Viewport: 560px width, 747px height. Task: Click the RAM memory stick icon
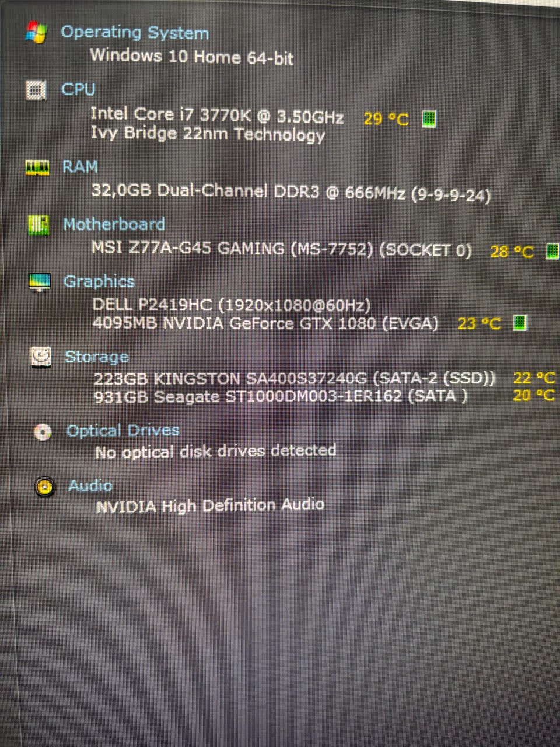click(38, 167)
